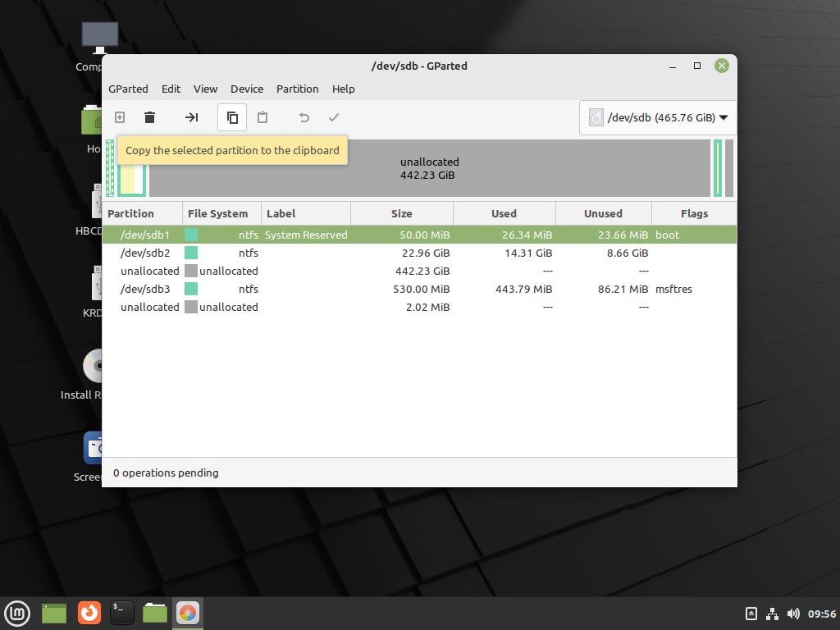The image size is (840, 630).
Task: Open the GParted menu
Action: [x=128, y=89]
